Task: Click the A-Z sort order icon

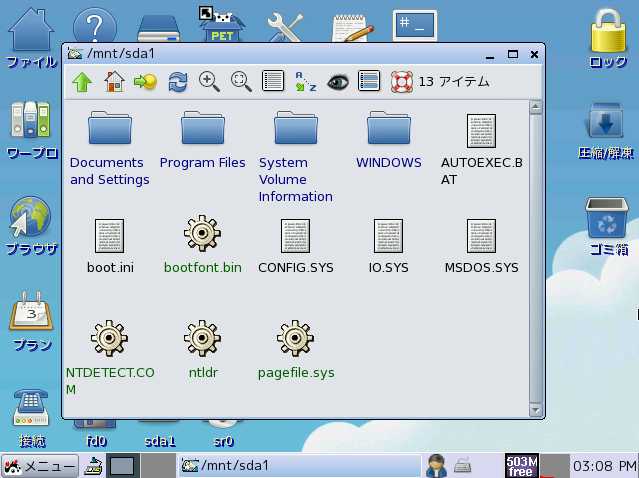Action: point(305,82)
